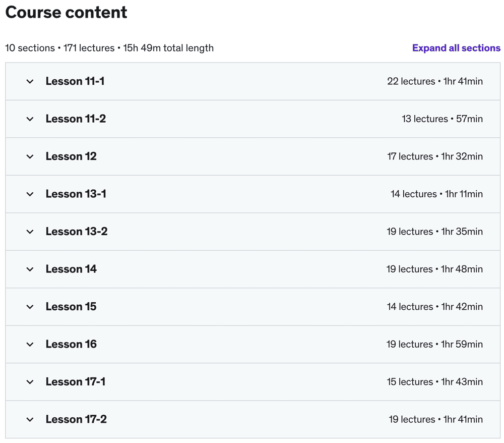504x443 pixels.
Task: Select the Lesson 14 section heading
Action: (x=71, y=269)
